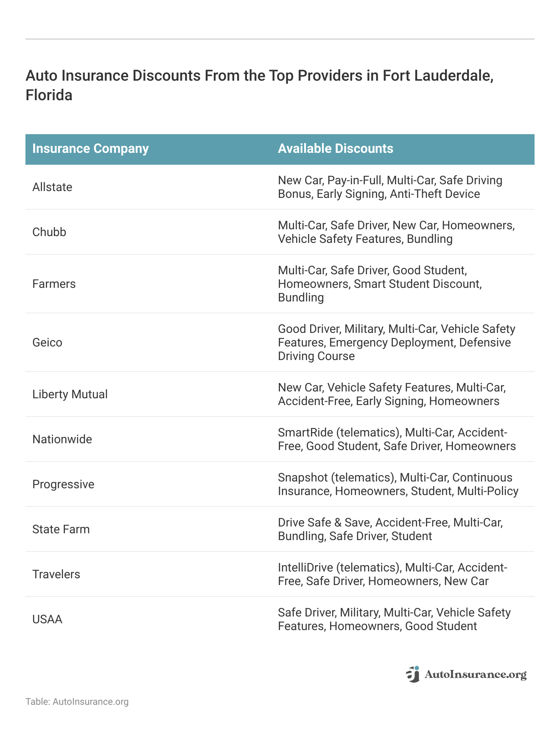Click Progressive's Snapshot telematics discounts text
Viewport: 560px width, 743px height.
tap(398, 484)
